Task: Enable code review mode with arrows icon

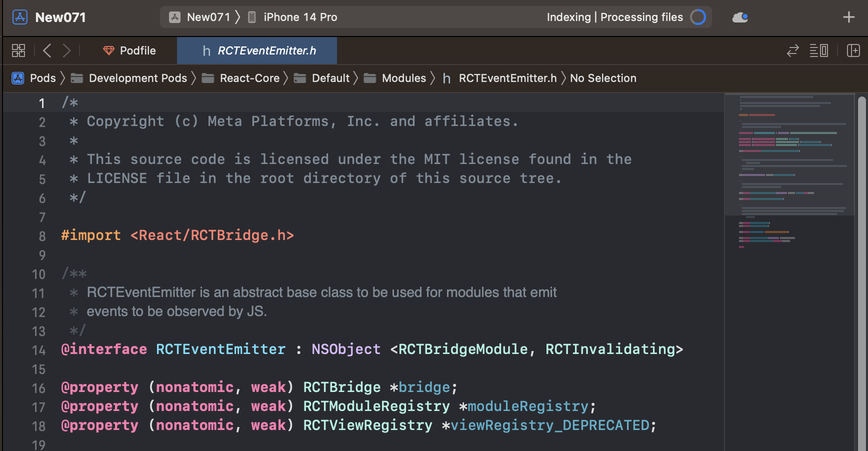Action: pyautogui.click(x=792, y=50)
